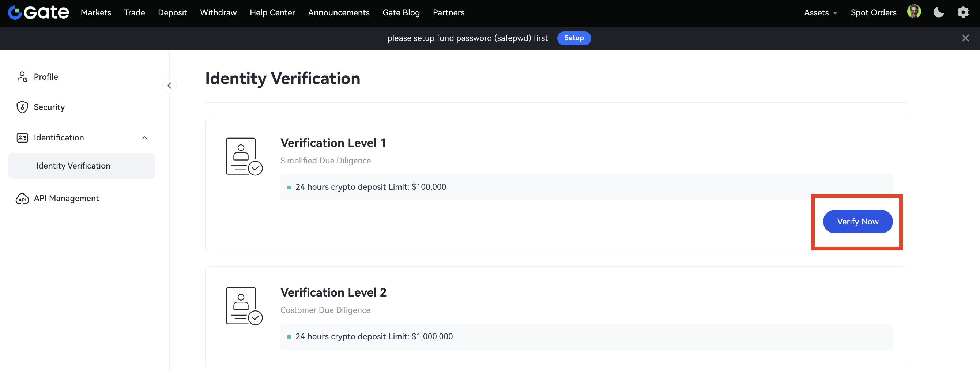
Task: Open Announcements
Action: (x=339, y=12)
